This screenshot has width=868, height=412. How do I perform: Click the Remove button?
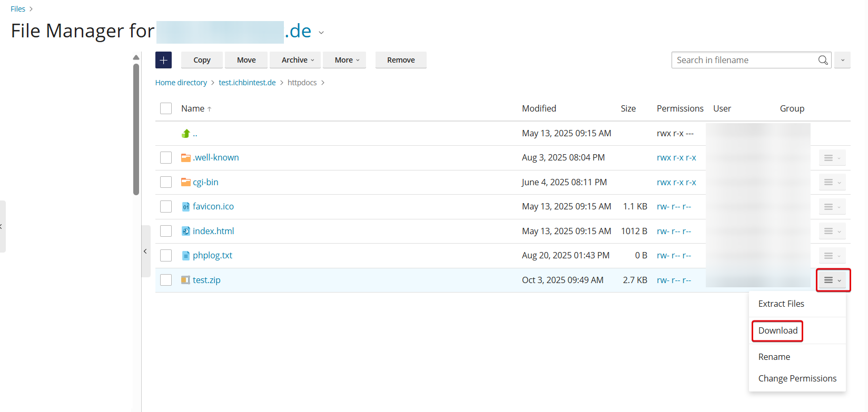[401, 60]
